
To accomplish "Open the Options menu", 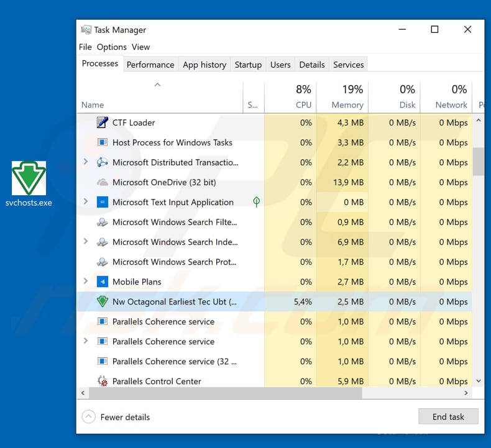I will (111, 47).
